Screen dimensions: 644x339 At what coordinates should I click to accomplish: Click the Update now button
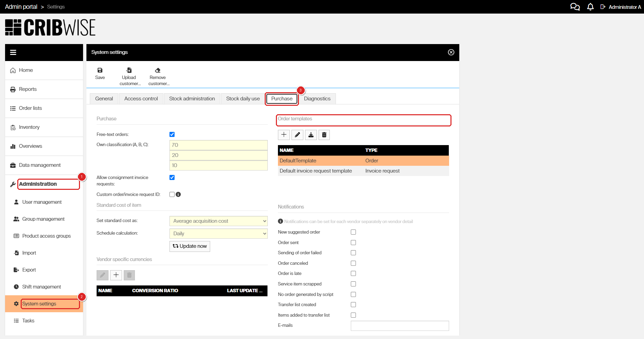pos(190,246)
